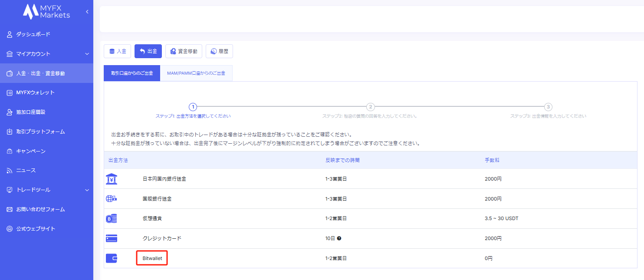Click the Bitwallet wallet icon
644x280 pixels.
point(112,258)
